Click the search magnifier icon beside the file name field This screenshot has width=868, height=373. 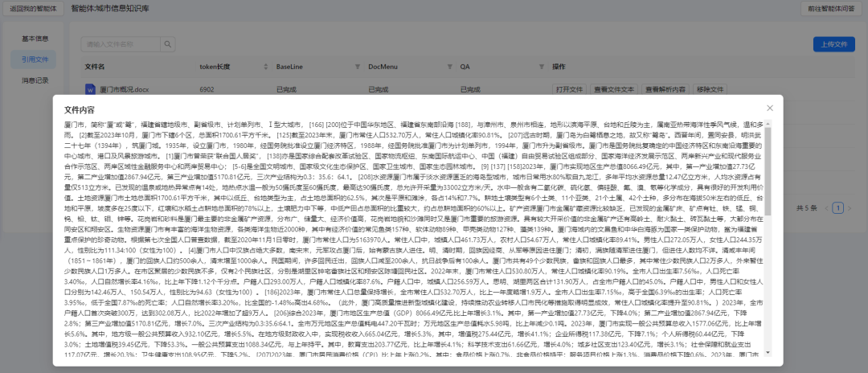click(x=167, y=44)
